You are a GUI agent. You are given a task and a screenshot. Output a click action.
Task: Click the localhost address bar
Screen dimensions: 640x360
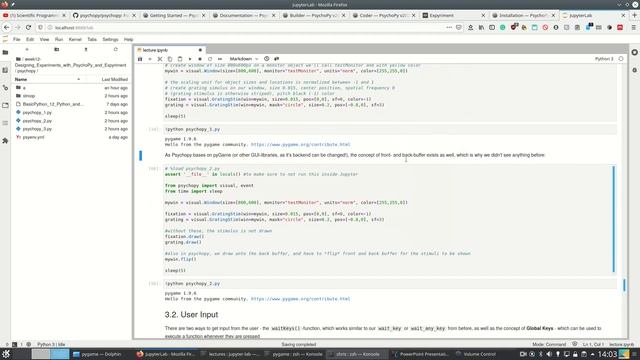(x=245, y=27)
